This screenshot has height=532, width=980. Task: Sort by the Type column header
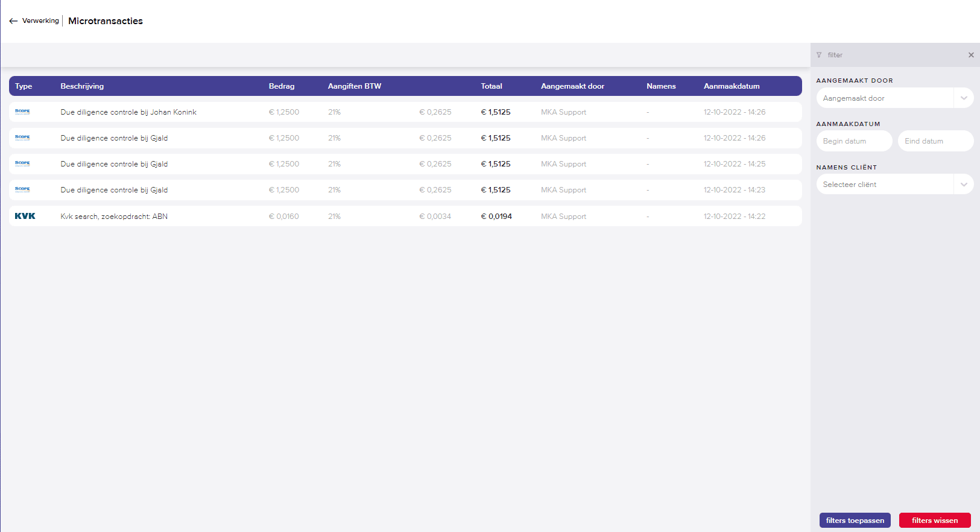pyautogui.click(x=24, y=86)
